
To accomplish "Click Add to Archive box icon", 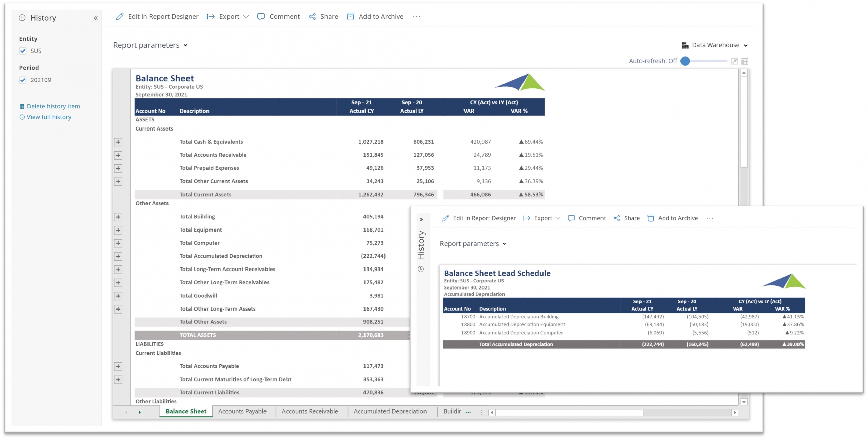I will coord(350,16).
